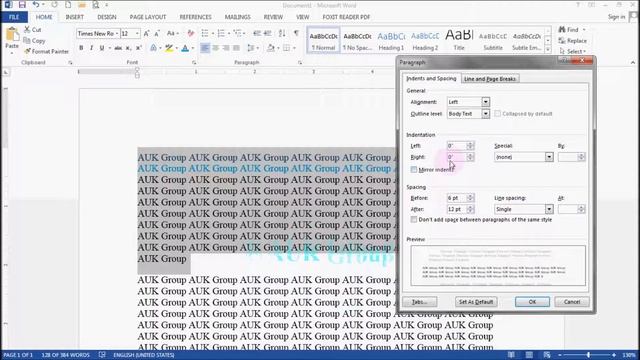
Task: Click the Format Painter tool
Action: point(46,51)
